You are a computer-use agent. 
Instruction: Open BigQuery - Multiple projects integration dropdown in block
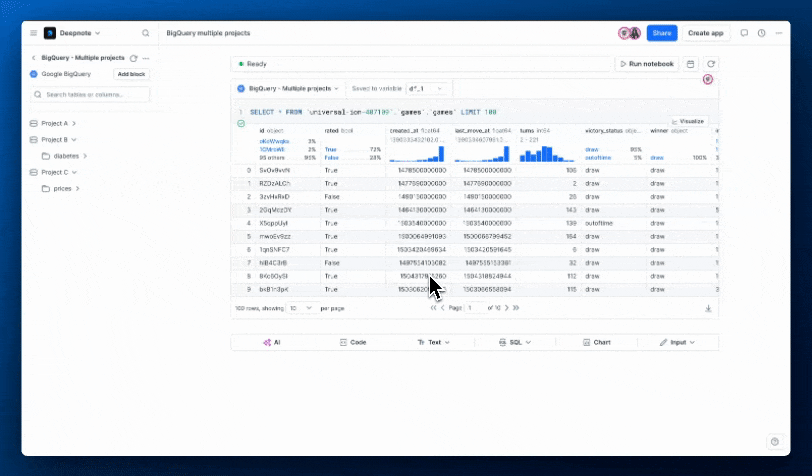(288, 89)
